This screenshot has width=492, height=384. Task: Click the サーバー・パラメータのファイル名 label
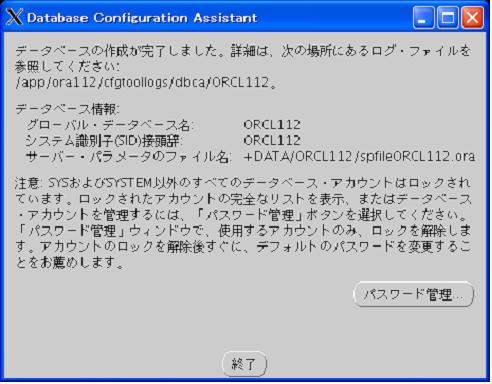(x=128, y=156)
